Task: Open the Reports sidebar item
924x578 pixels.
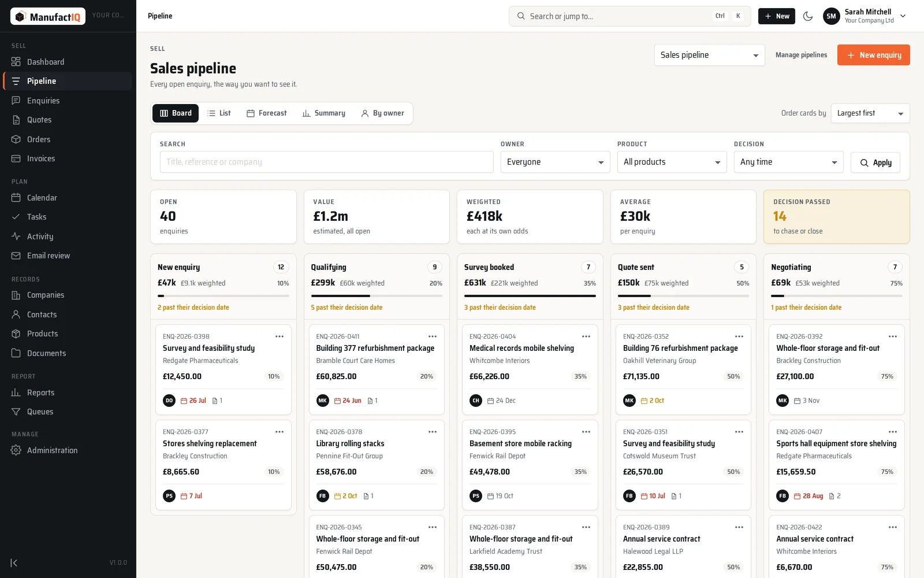Action: (67, 392)
